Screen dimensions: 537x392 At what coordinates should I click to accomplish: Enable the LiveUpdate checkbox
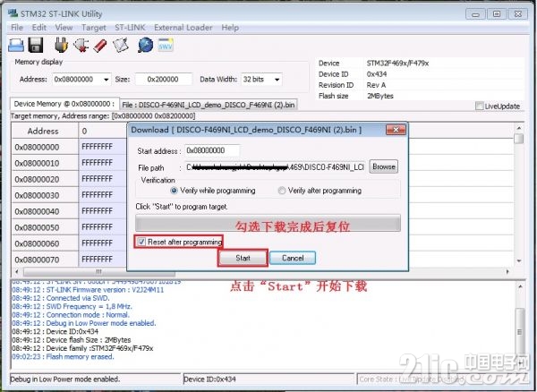click(479, 106)
